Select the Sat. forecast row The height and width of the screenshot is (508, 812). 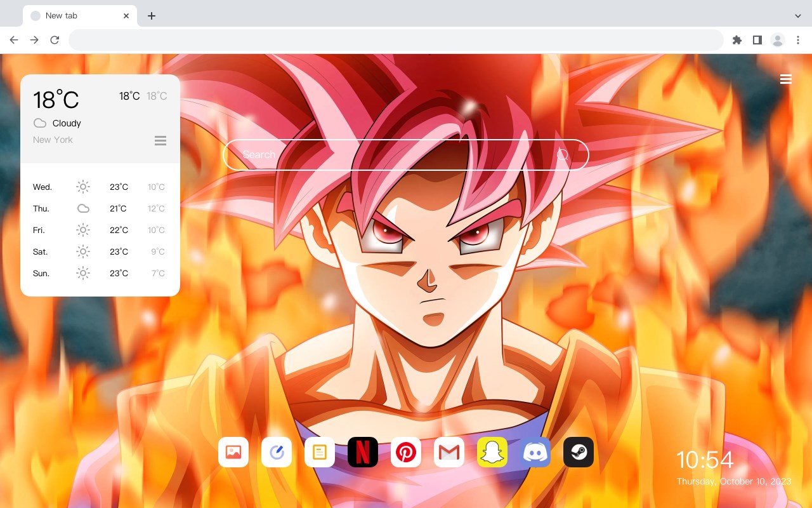pos(100,251)
